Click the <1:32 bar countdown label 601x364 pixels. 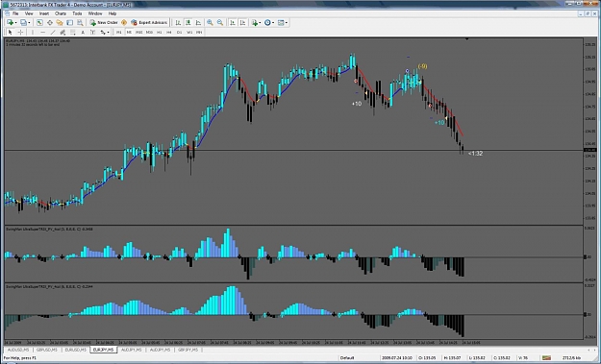pos(475,153)
